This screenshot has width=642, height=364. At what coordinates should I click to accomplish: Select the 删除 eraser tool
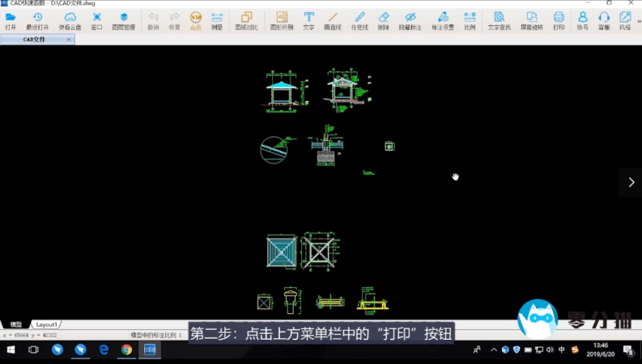point(384,20)
